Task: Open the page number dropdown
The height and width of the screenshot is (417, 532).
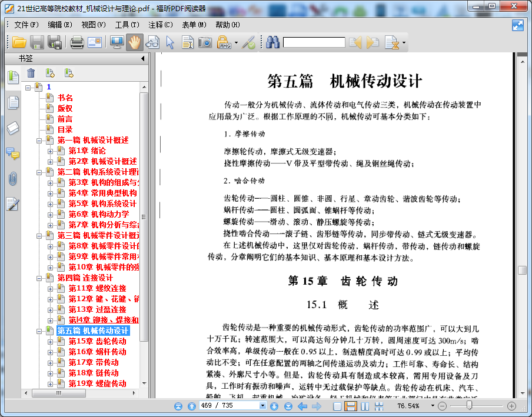Action: [262, 405]
